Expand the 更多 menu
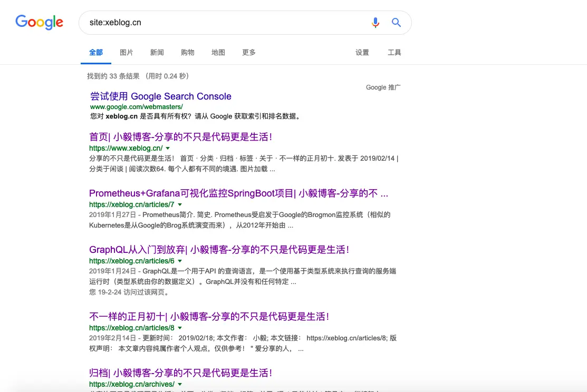 tap(248, 52)
